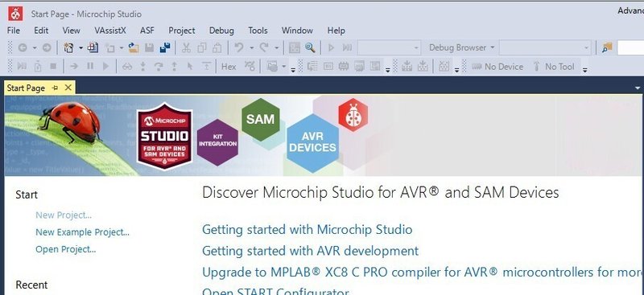Click the Add New Item toolbar icon
The width and height of the screenshot is (644, 295).
click(110, 47)
